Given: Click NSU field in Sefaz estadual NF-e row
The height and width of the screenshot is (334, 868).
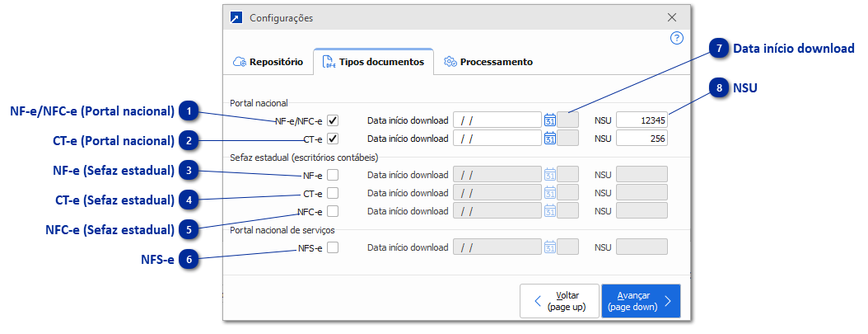Looking at the screenshot, I should (x=642, y=175).
